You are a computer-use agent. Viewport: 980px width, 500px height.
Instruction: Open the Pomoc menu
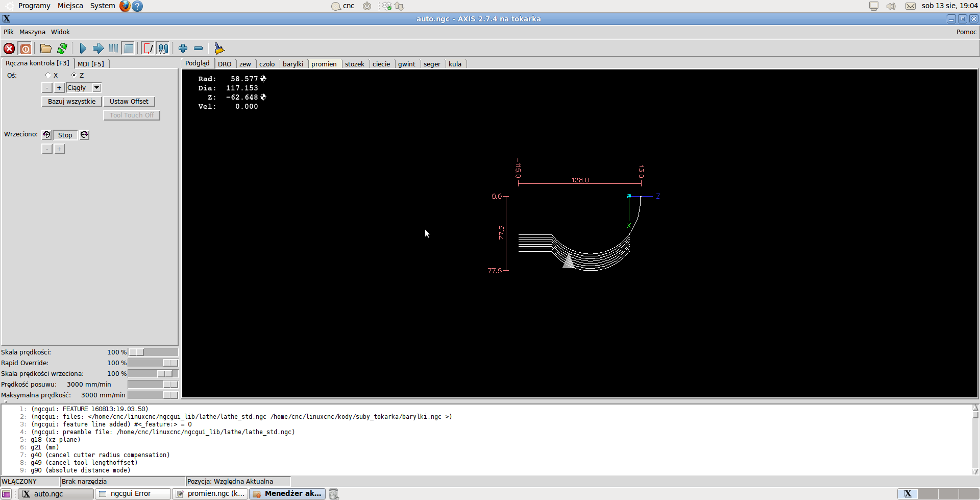[966, 32]
